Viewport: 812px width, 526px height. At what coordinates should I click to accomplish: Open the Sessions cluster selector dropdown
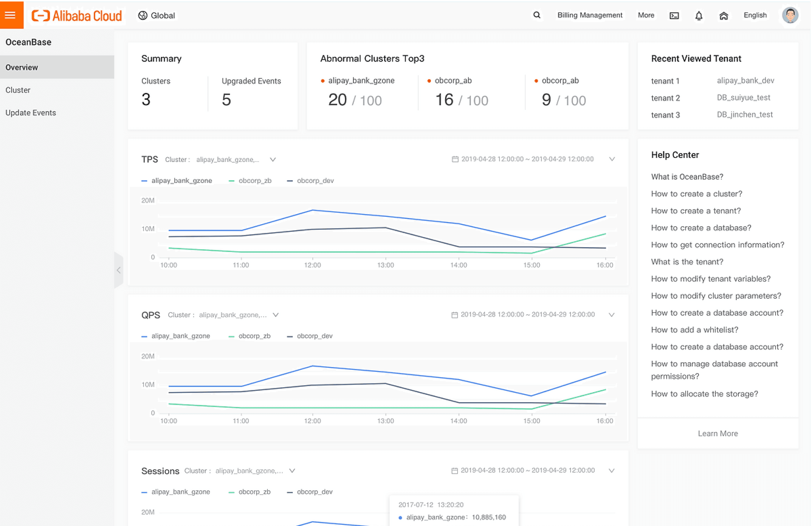tap(292, 471)
